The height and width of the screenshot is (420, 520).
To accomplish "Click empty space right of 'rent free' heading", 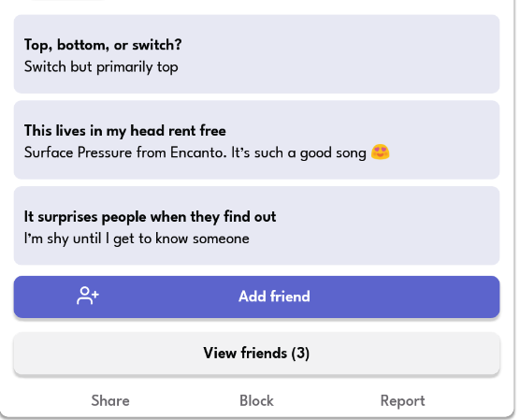I will (362, 131).
